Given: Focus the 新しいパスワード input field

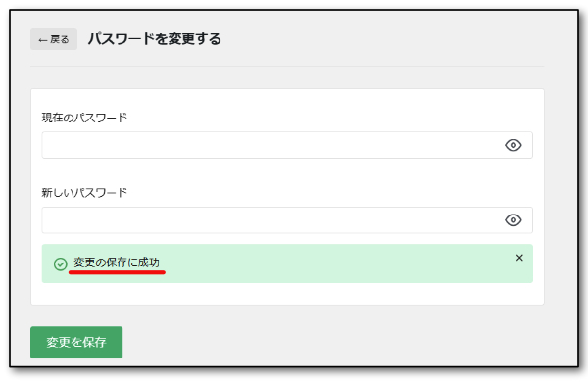Looking at the screenshot, I should (287, 220).
